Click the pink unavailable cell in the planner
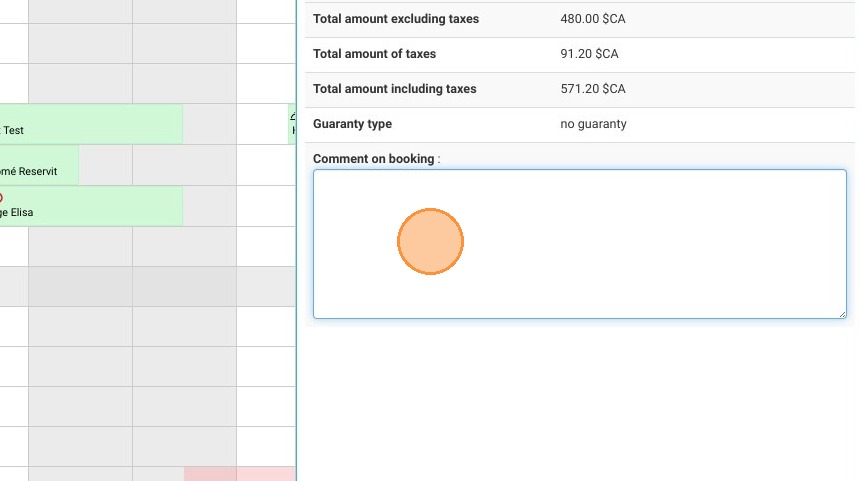Image resolution: width=860 pixels, height=481 pixels. pyautogui.click(x=239, y=474)
